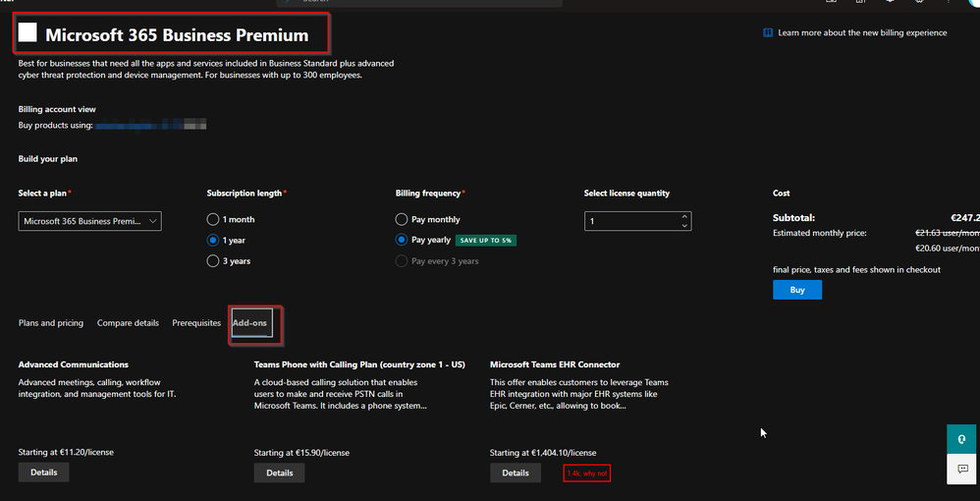Select the Add-ons tab
Image resolution: width=980 pixels, height=501 pixels.
pos(251,323)
